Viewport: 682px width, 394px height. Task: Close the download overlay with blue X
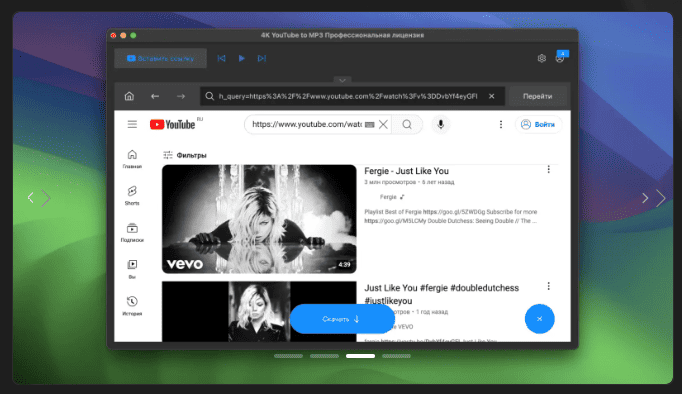tap(539, 319)
